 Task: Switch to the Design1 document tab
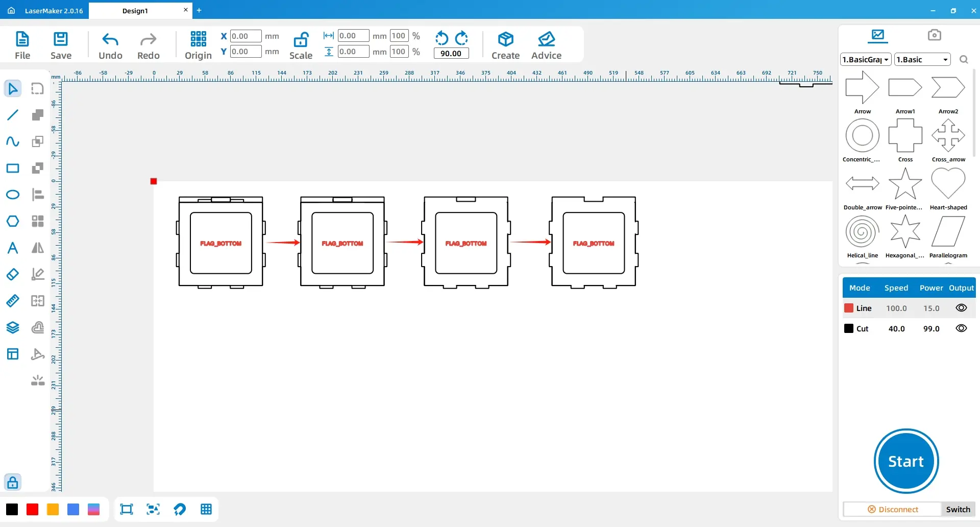tap(135, 11)
